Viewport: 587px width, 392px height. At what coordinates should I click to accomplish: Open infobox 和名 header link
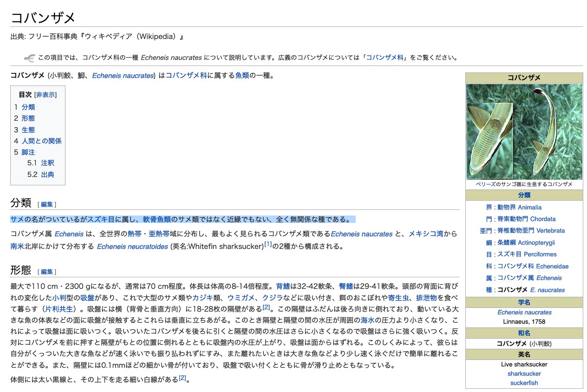[x=524, y=333]
